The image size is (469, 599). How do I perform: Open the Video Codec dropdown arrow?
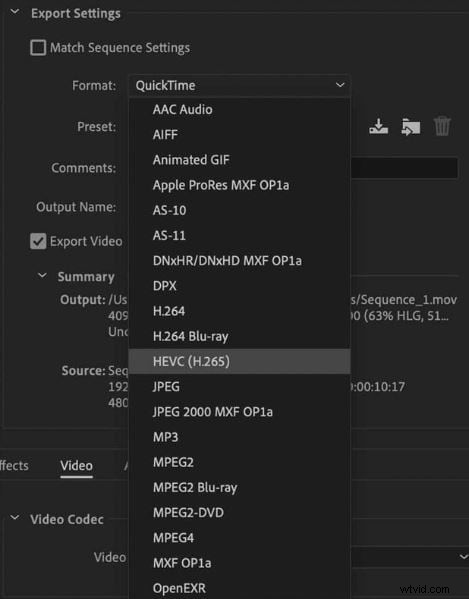[x=464, y=557]
